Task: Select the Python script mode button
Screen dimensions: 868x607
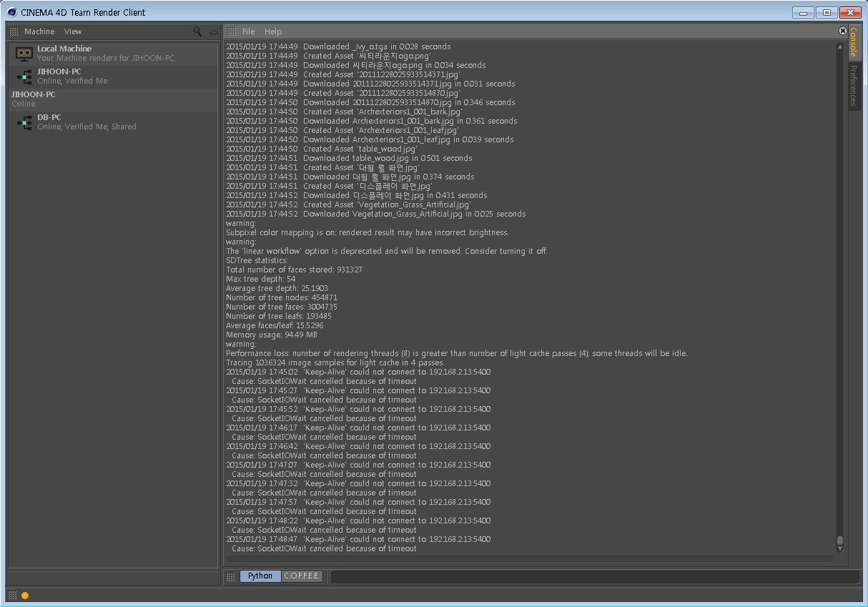Action: pos(260,576)
